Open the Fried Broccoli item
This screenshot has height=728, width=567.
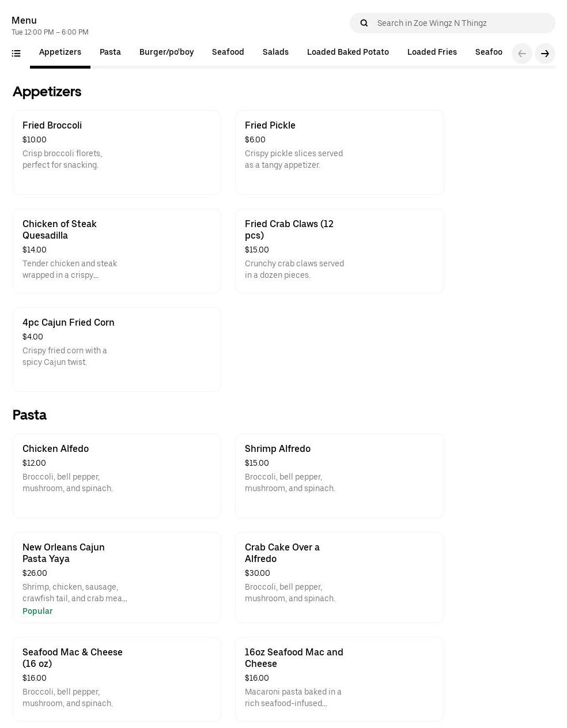117,152
